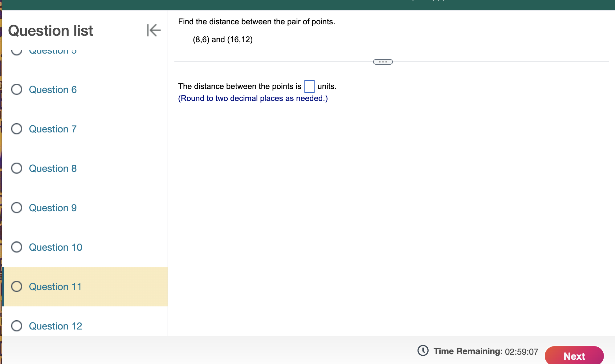Open the Question 7 link
Viewport: 615px width, 364px height.
(x=53, y=129)
